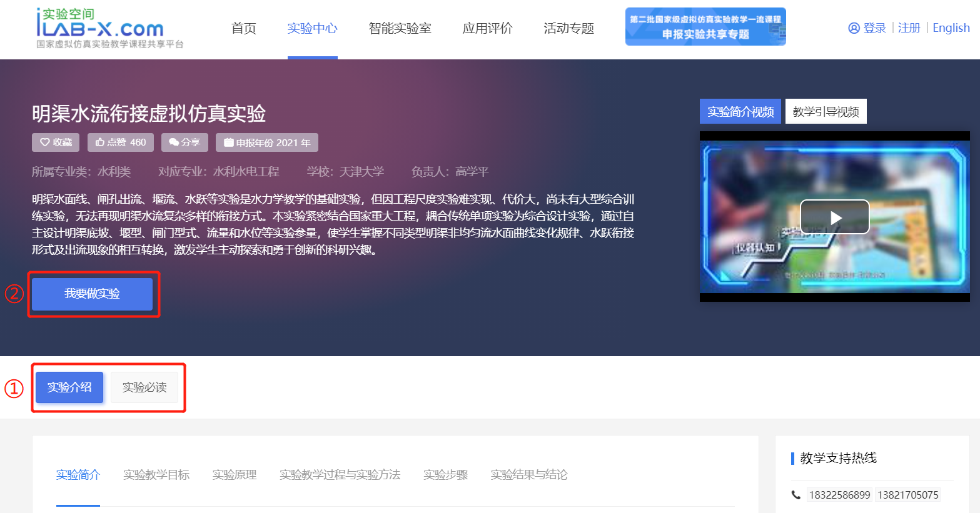Switch to the 实验步骤 tab
Viewport: 980px width, 513px height.
click(x=445, y=475)
